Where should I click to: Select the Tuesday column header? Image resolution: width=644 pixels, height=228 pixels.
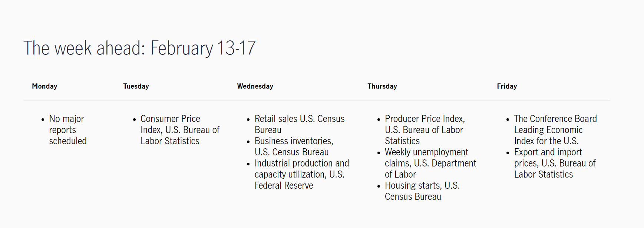point(136,86)
